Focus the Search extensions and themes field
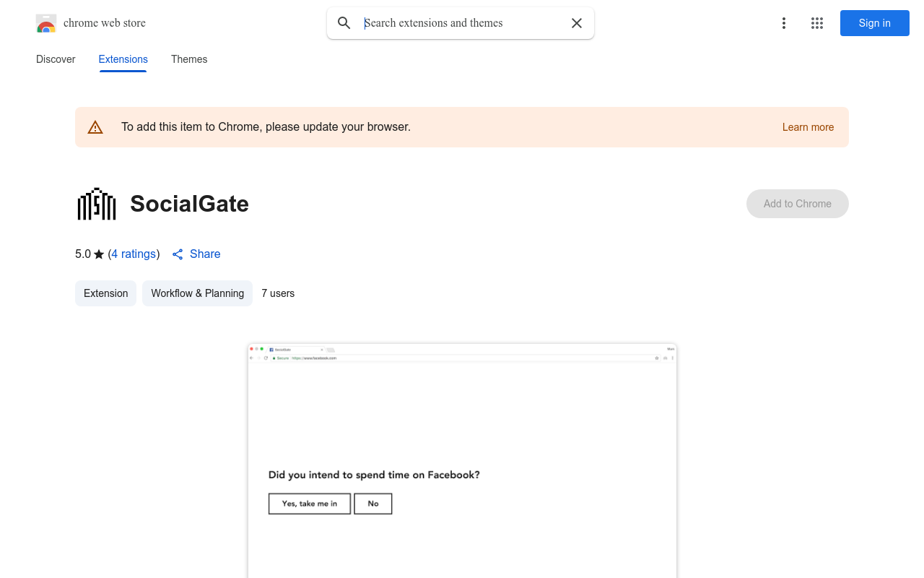The height and width of the screenshot is (578, 924). tap(462, 23)
